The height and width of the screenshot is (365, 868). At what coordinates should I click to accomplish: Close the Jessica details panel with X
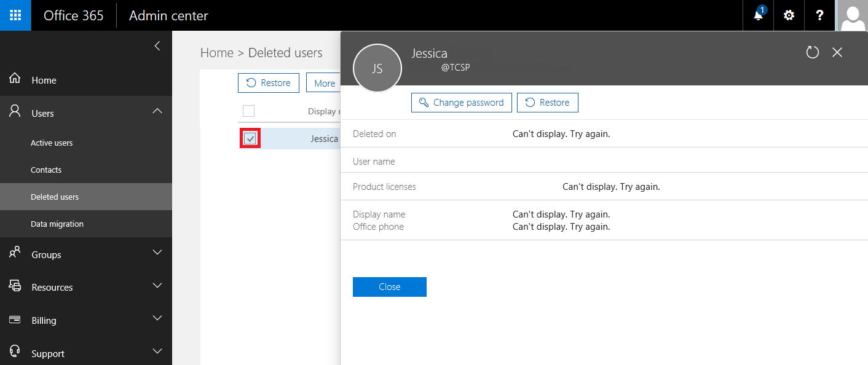coord(837,52)
